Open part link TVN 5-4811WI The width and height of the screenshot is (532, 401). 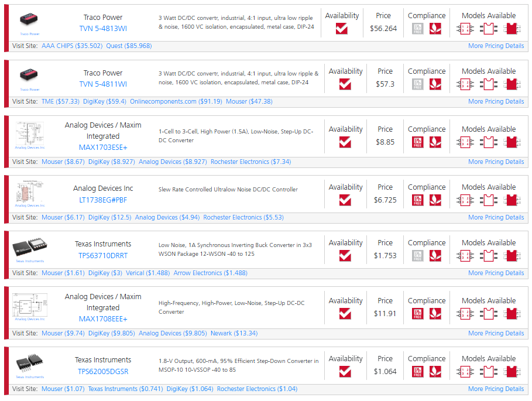pyautogui.click(x=103, y=84)
